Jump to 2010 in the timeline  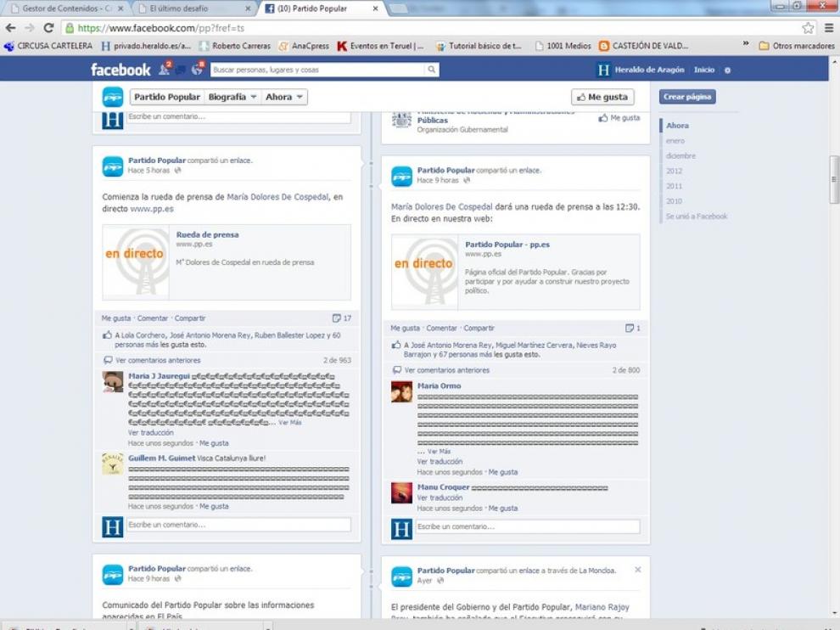[674, 201]
